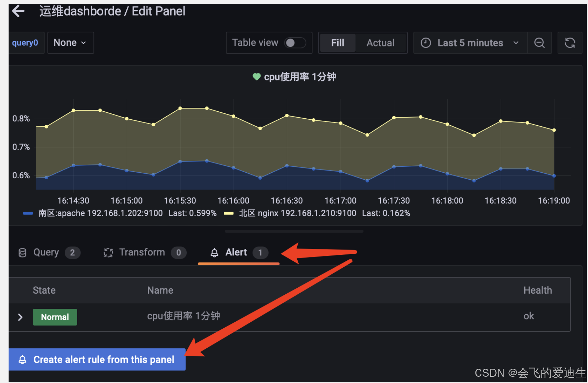Image resolution: width=588 pixels, height=383 pixels.
Task: Open the Last 5 minutes time range dropdown
Action: (x=470, y=43)
